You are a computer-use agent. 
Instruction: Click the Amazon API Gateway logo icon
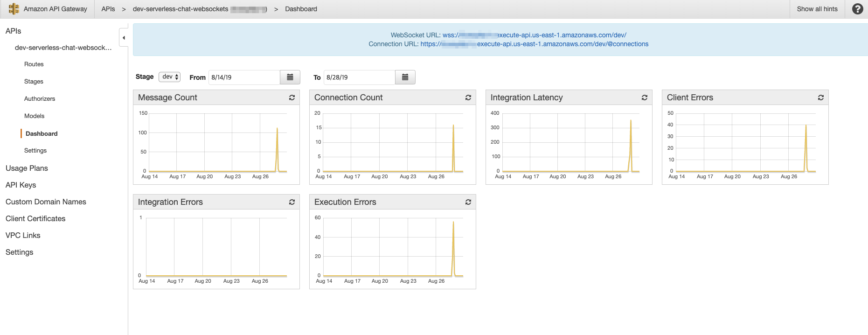click(x=14, y=9)
